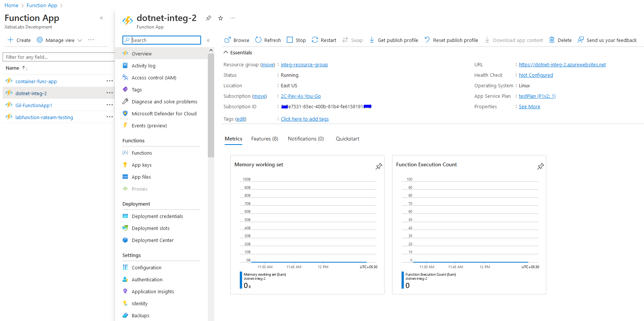Open context menu for container-func-app row
This screenshot has height=321, width=644.
[x=109, y=81]
